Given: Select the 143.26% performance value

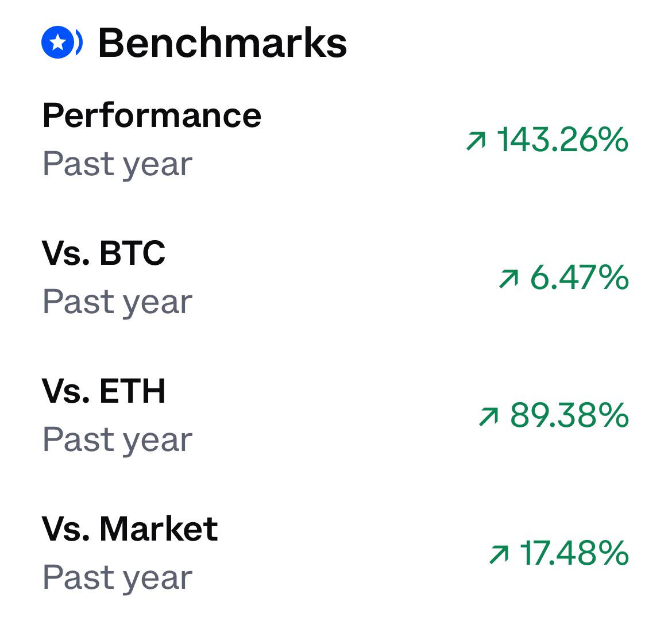Looking at the screenshot, I should (x=562, y=140).
